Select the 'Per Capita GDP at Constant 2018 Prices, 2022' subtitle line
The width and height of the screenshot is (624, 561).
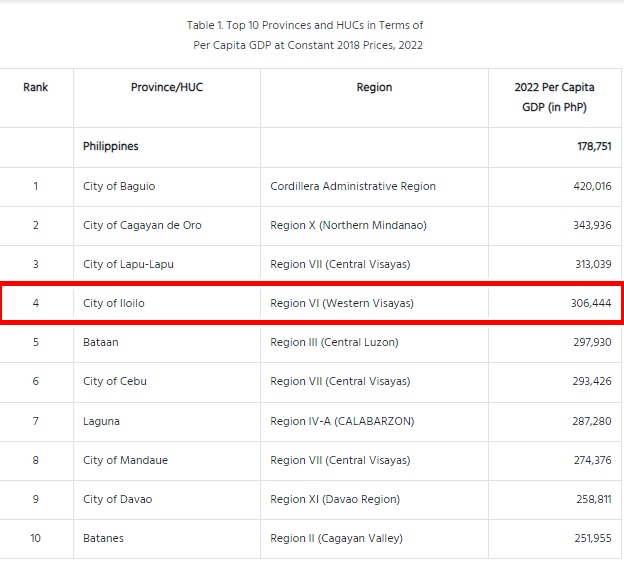[x=308, y=45]
